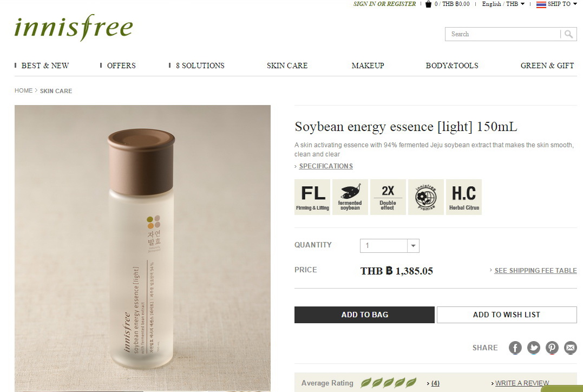Viewport: 583px width, 392px height.
Task: Click the search magnifier icon
Action: [568, 34]
